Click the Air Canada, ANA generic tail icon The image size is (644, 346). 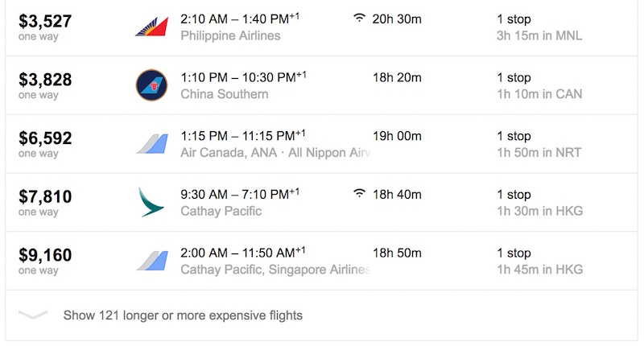(152, 144)
